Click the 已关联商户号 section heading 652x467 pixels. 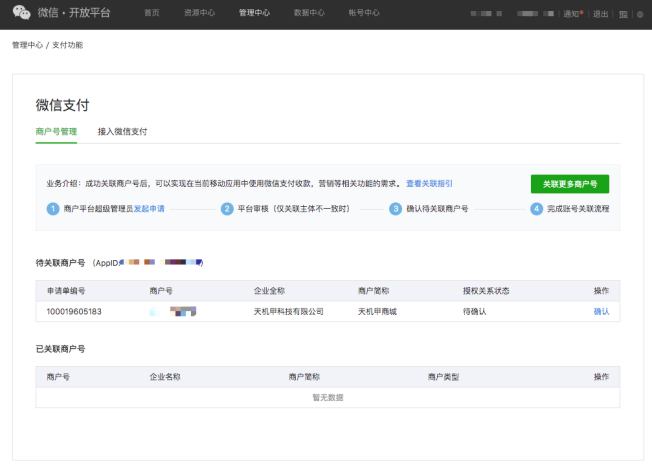60,349
